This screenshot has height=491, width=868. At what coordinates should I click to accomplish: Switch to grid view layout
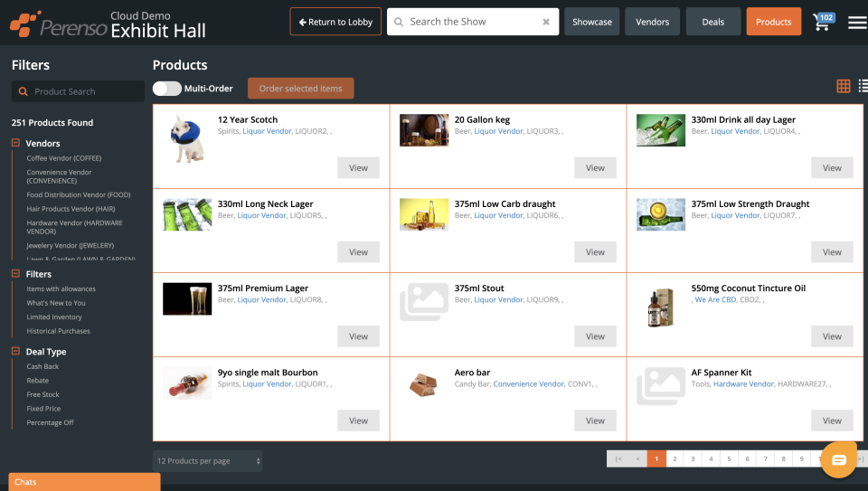(843, 86)
